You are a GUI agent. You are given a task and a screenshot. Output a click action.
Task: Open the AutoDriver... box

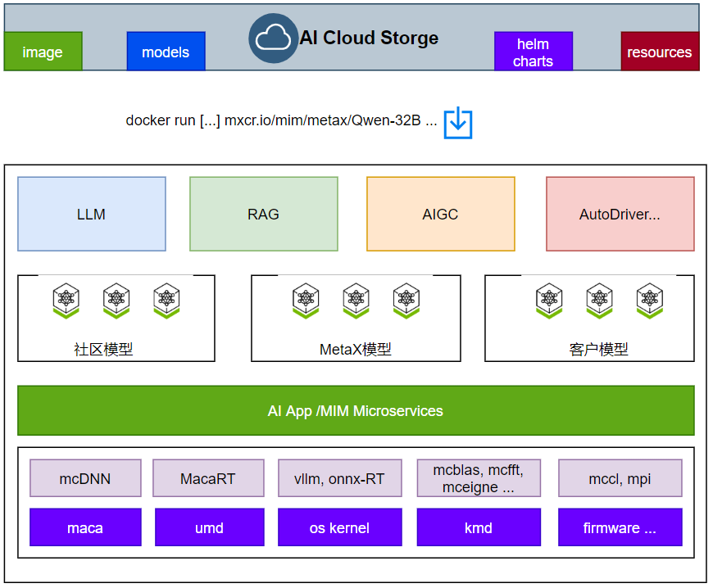pos(620,214)
